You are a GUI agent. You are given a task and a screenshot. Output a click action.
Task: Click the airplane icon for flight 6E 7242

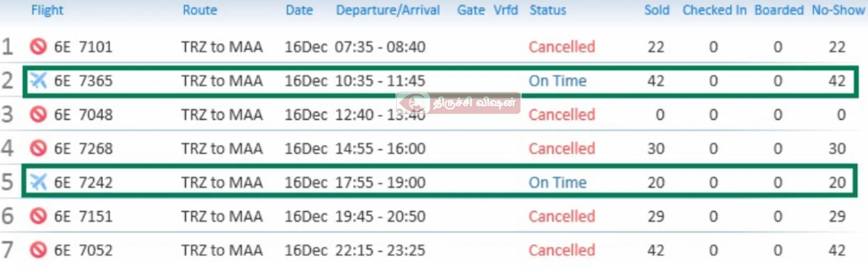pyautogui.click(x=38, y=182)
